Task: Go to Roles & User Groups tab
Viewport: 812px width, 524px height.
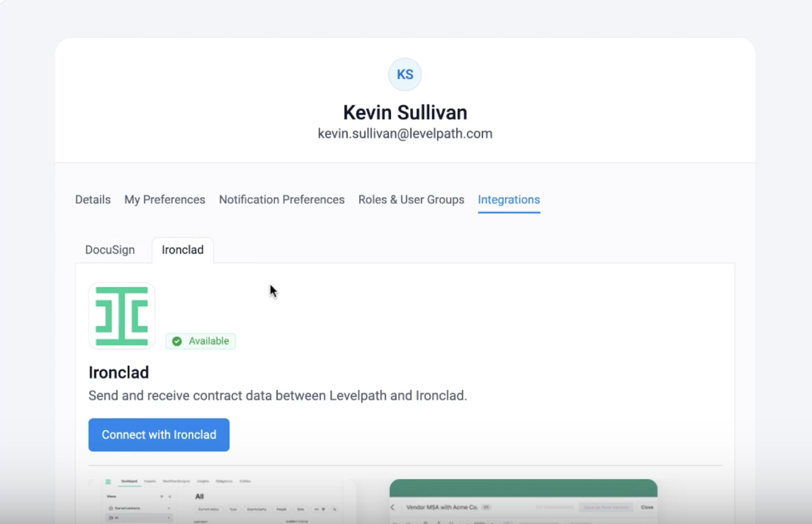Action: (411, 200)
